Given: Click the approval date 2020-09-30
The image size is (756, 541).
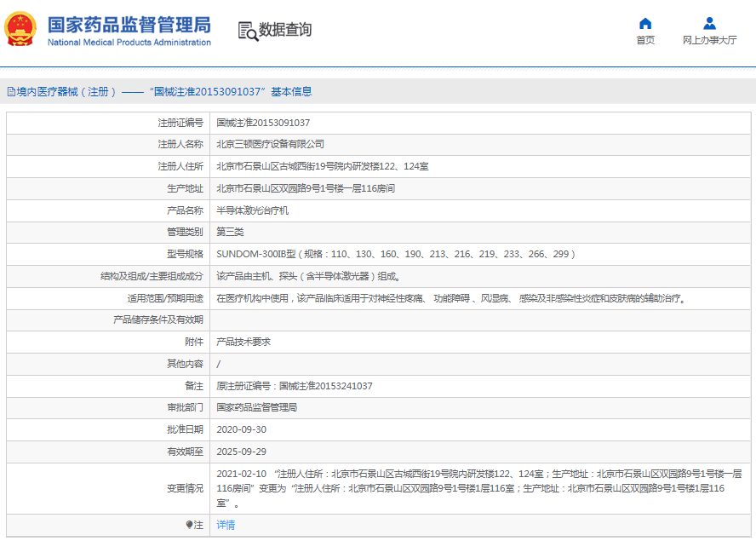Looking at the screenshot, I should [x=241, y=429].
